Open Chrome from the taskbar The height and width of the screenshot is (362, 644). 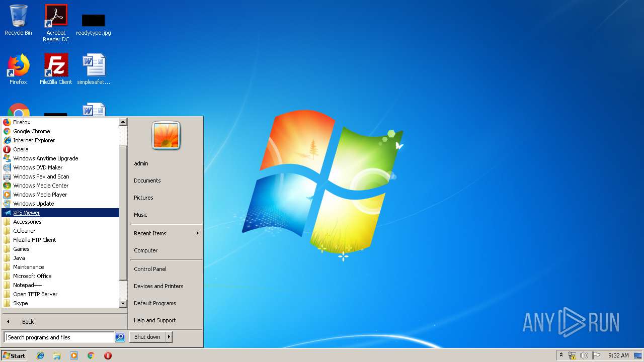(x=91, y=355)
